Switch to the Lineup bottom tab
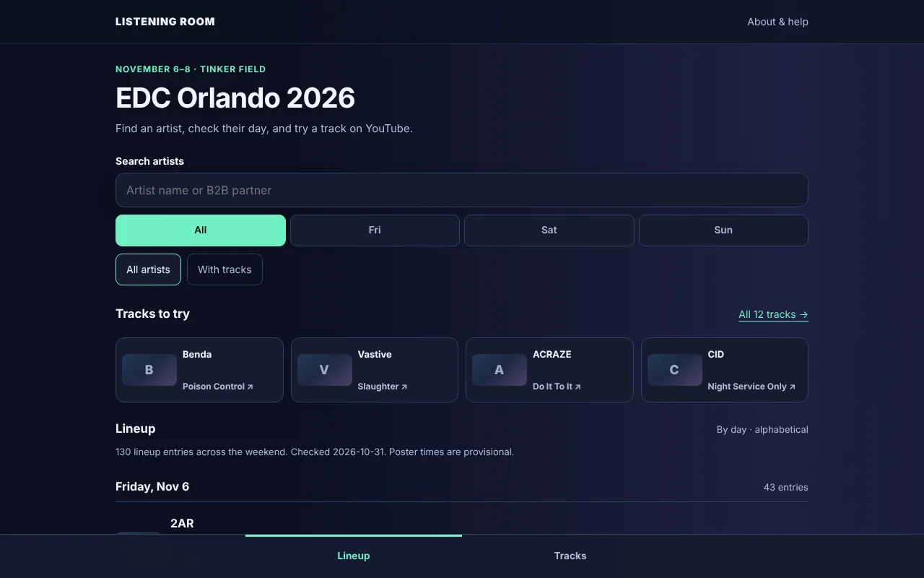This screenshot has width=924, height=578. tap(354, 556)
